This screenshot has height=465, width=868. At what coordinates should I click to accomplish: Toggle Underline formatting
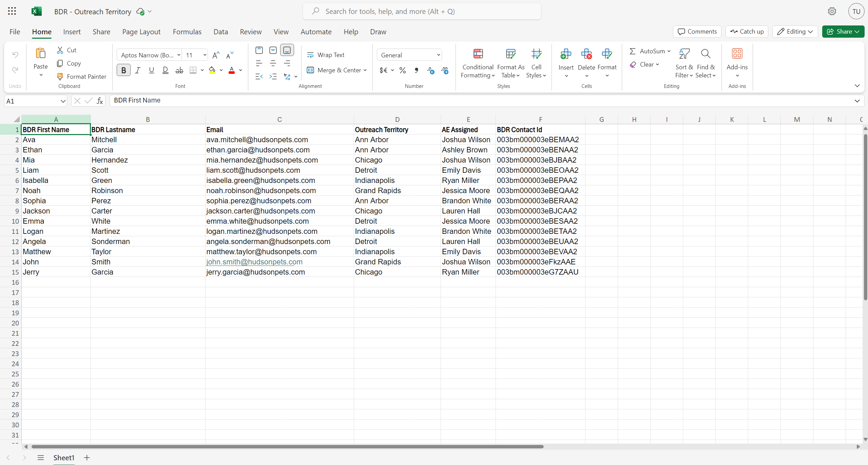pyautogui.click(x=151, y=70)
